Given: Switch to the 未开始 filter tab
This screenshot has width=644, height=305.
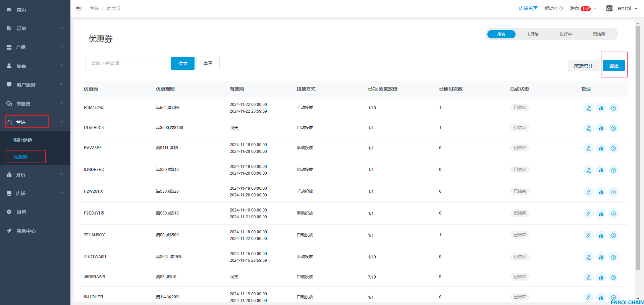Looking at the screenshot, I should [532, 34].
